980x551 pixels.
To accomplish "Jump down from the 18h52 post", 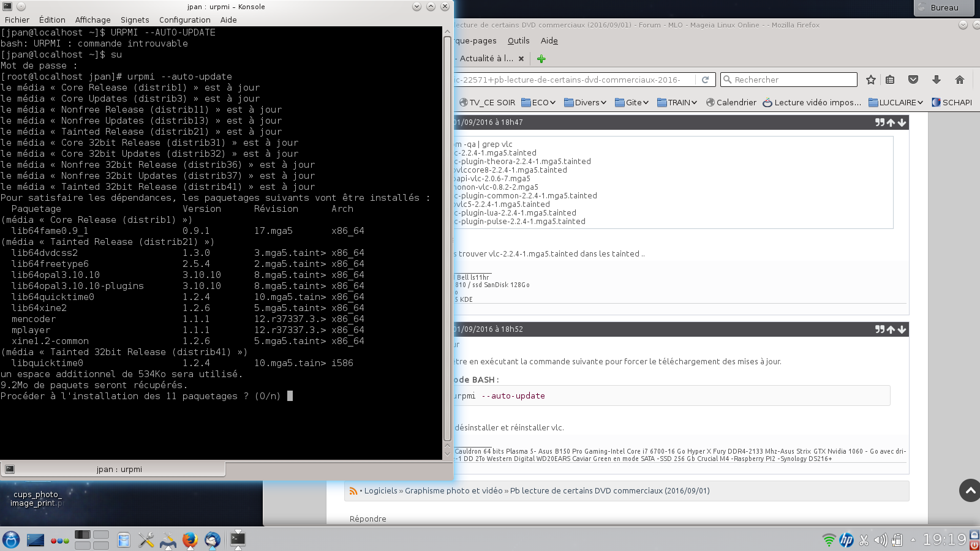I will tap(902, 329).
